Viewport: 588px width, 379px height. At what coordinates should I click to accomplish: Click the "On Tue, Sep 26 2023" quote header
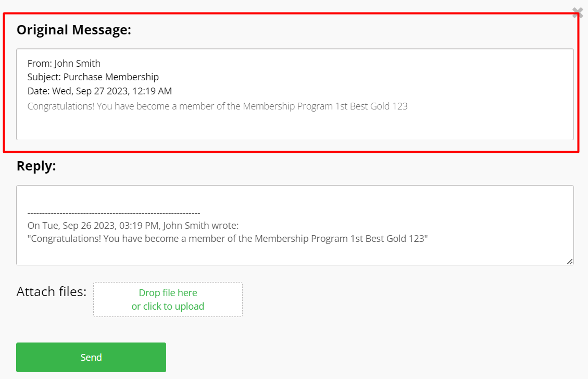[x=133, y=226]
